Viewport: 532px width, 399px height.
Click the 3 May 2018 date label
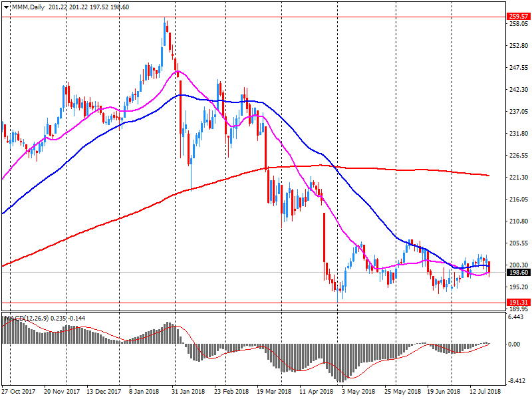click(358, 392)
